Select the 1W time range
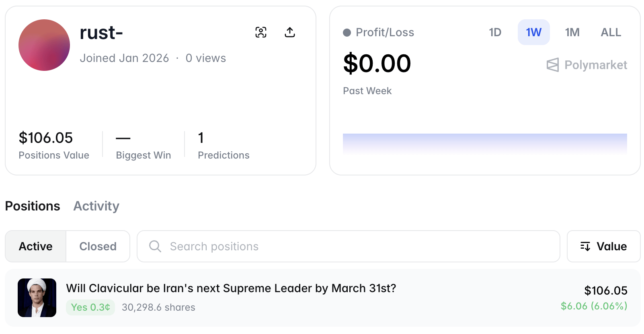644x334 pixels. click(533, 32)
